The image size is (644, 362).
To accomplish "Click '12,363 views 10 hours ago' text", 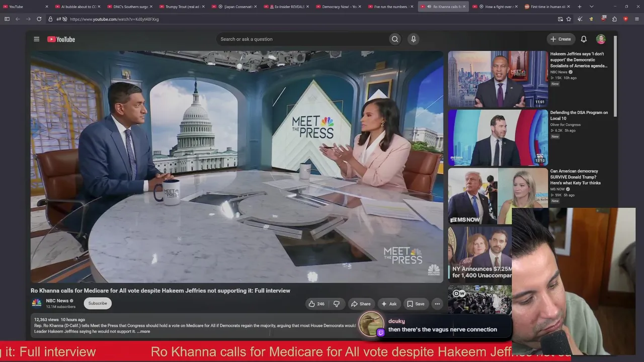I will (59, 320).
